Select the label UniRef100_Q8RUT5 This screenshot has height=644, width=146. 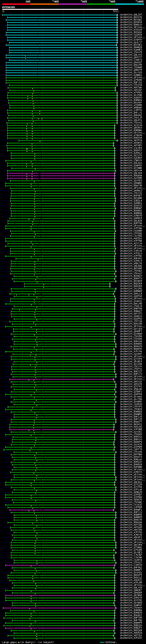(131, 70)
